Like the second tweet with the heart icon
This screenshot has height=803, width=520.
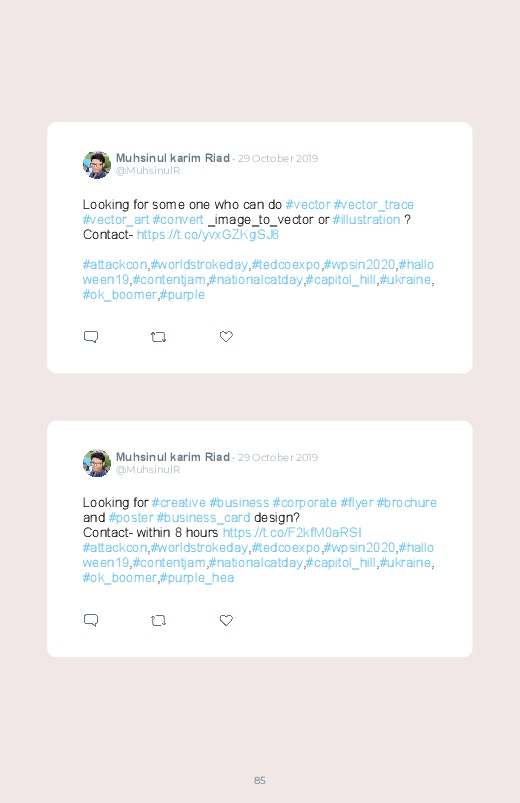coord(226,620)
